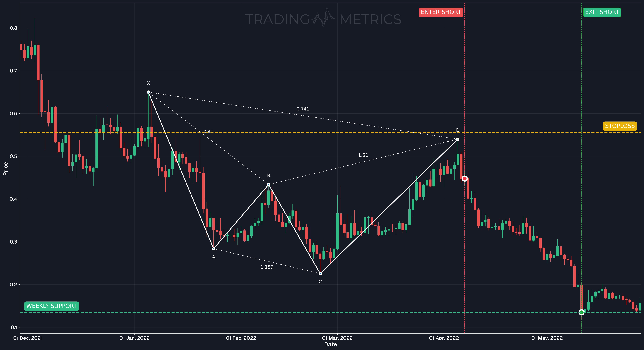This screenshot has height=350, width=644.
Task: Click the letter D pattern label
Action: click(x=458, y=130)
